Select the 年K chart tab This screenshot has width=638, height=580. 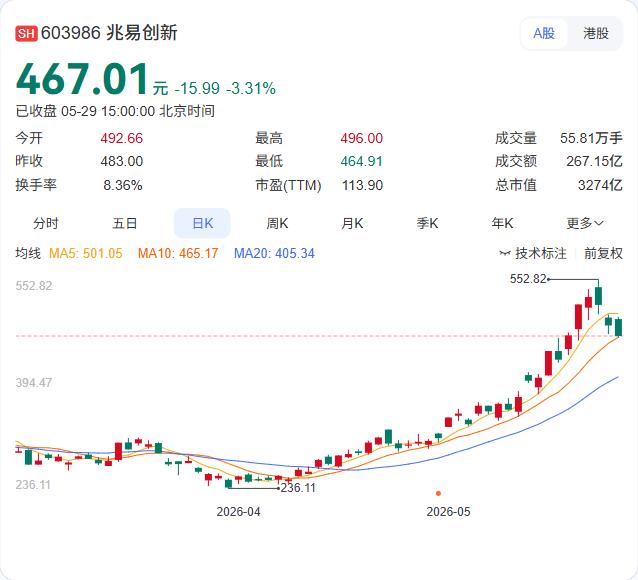(502, 223)
